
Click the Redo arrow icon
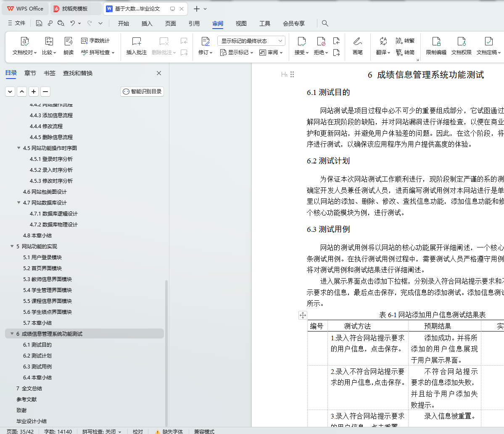point(90,23)
